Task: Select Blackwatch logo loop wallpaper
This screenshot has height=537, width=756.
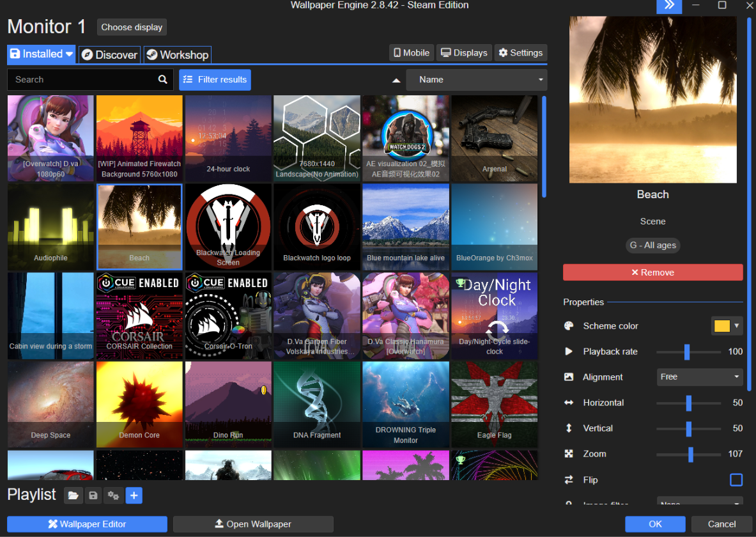Action: click(317, 227)
